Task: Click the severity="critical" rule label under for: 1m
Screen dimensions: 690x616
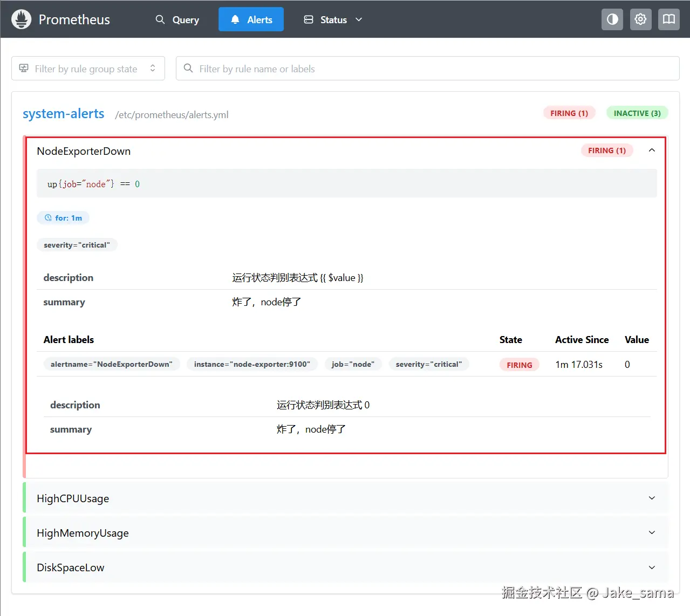Action: [x=77, y=245]
